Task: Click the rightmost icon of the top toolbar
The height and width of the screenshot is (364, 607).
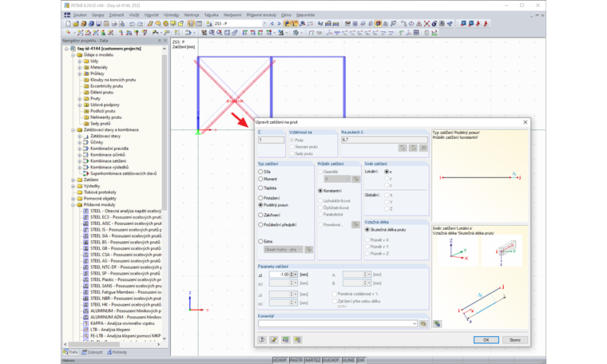Action: click(x=486, y=24)
